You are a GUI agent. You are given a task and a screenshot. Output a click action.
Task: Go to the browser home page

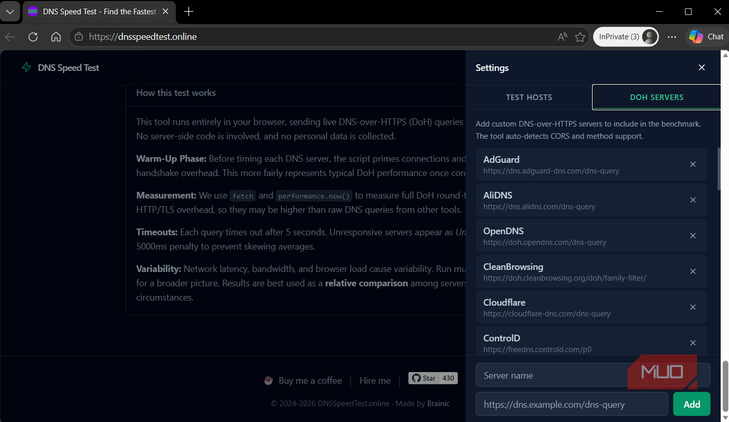click(56, 37)
